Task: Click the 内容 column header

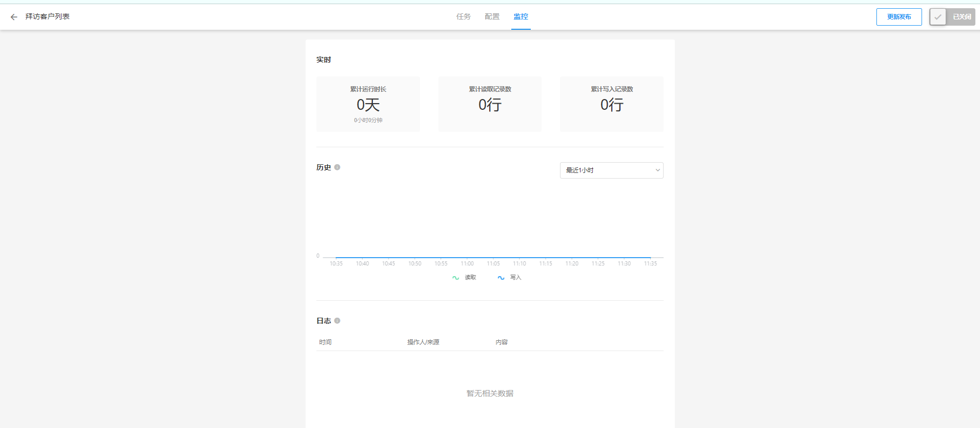Action: click(x=502, y=342)
